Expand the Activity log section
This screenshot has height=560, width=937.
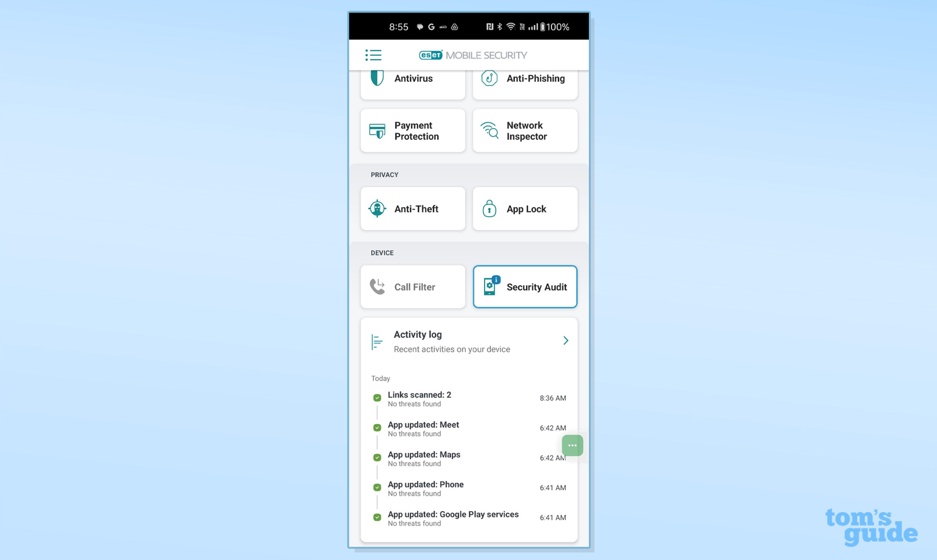click(x=565, y=341)
